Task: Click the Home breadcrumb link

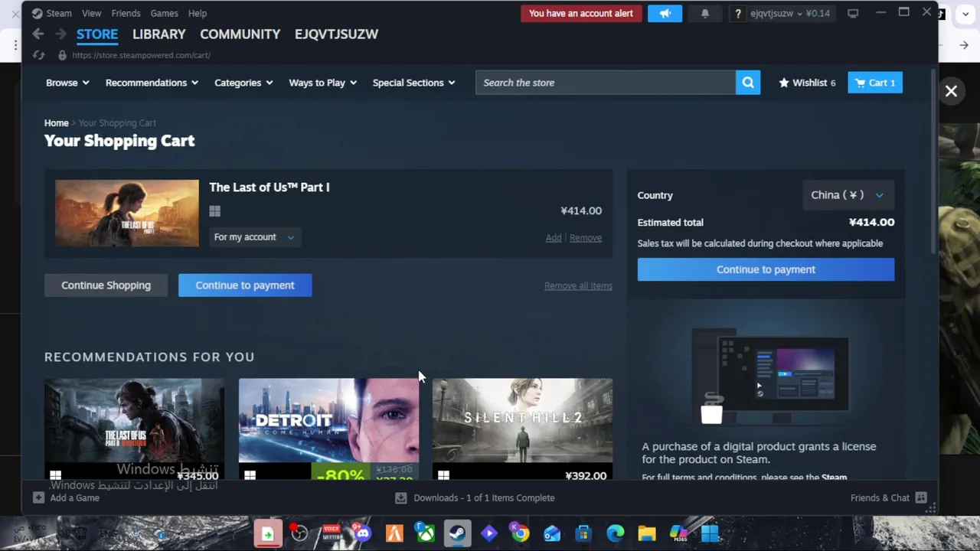Action: point(56,122)
